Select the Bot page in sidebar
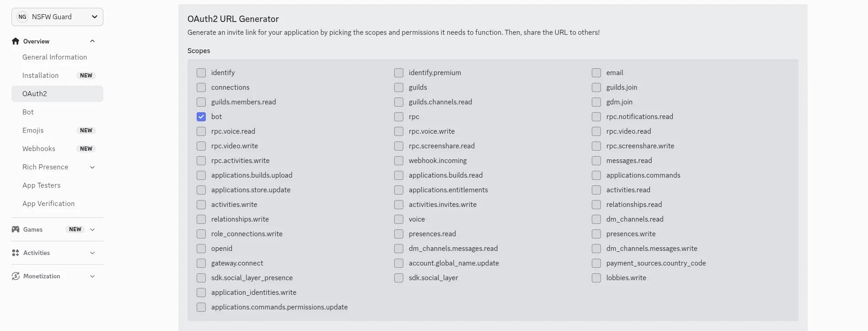 pyautogui.click(x=28, y=112)
